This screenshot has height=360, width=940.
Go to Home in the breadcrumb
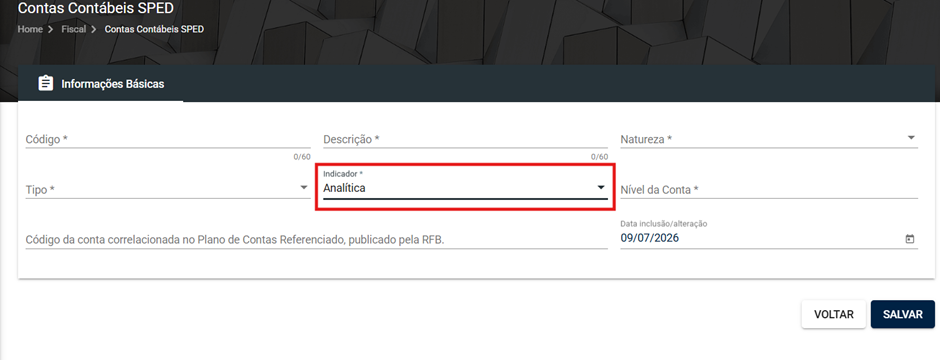(30, 29)
